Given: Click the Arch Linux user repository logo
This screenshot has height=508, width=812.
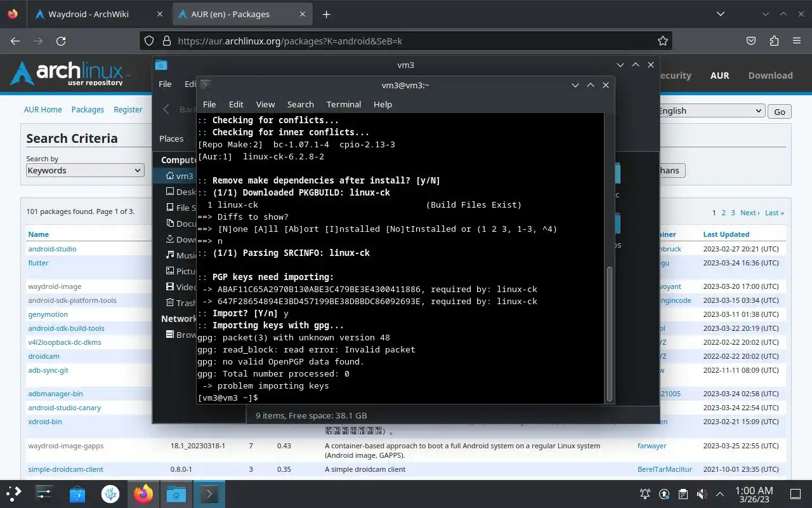Looking at the screenshot, I should coord(70,74).
